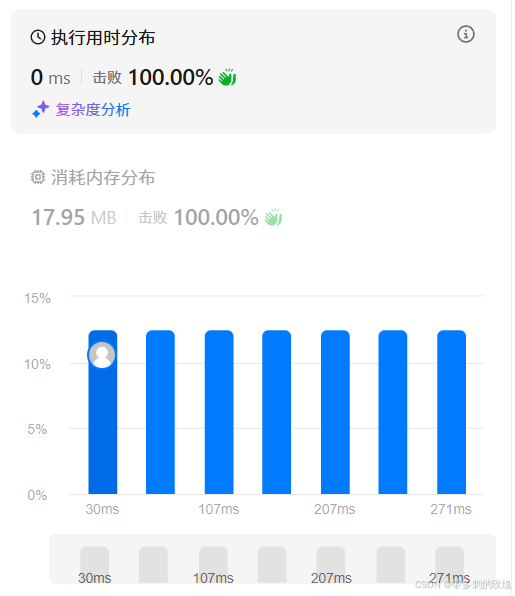Click the 0% axis label
Image resolution: width=515 pixels, height=596 pixels.
click(37, 495)
